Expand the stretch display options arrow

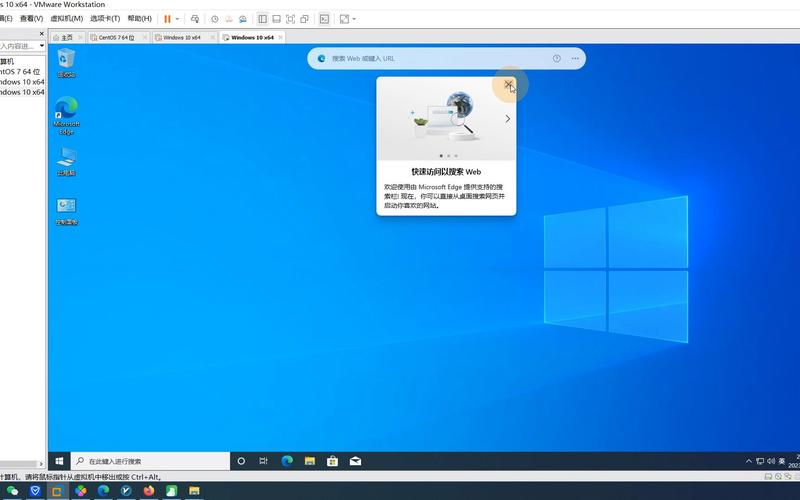click(354, 19)
